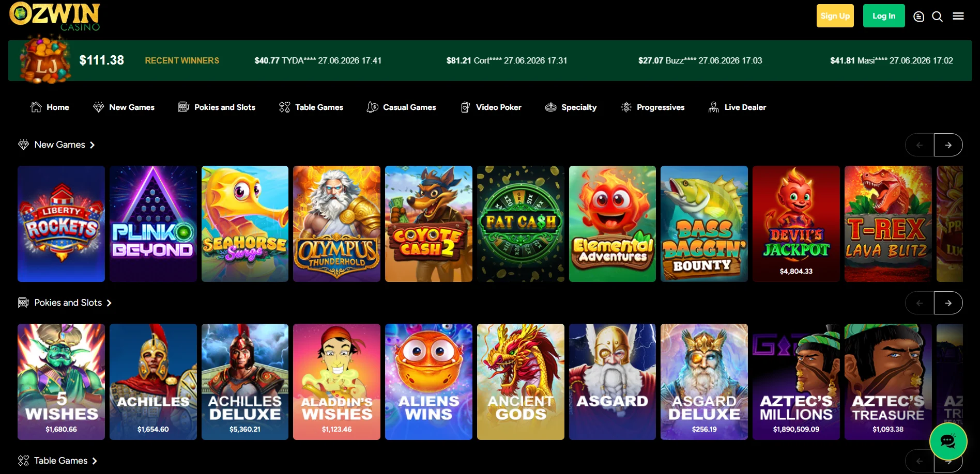Open the Coyote Cash 2 game thumbnail
The width and height of the screenshot is (980, 474).
pyautogui.click(x=428, y=224)
